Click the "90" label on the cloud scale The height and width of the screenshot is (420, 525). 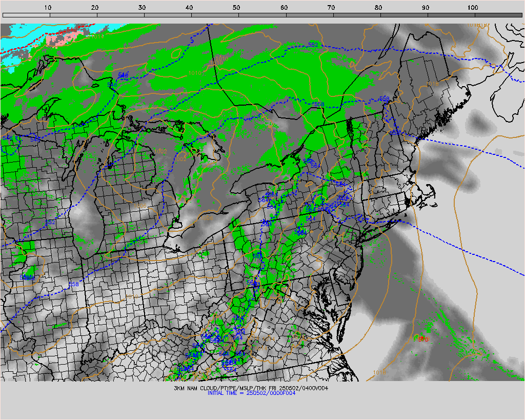pyautogui.click(x=426, y=7)
